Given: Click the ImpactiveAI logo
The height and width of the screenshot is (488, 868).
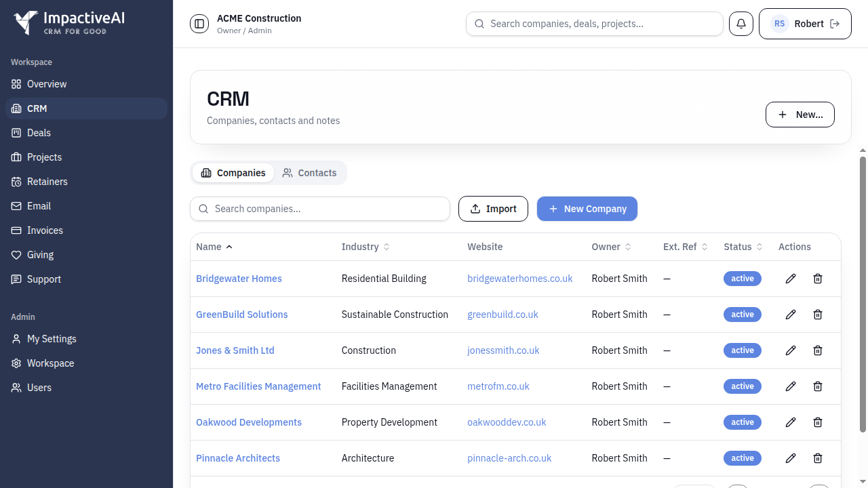Looking at the screenshot, I should click(68, 22).
